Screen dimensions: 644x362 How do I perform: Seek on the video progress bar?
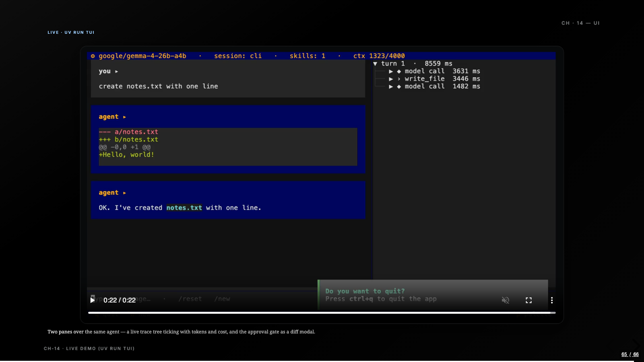(322, 313)
